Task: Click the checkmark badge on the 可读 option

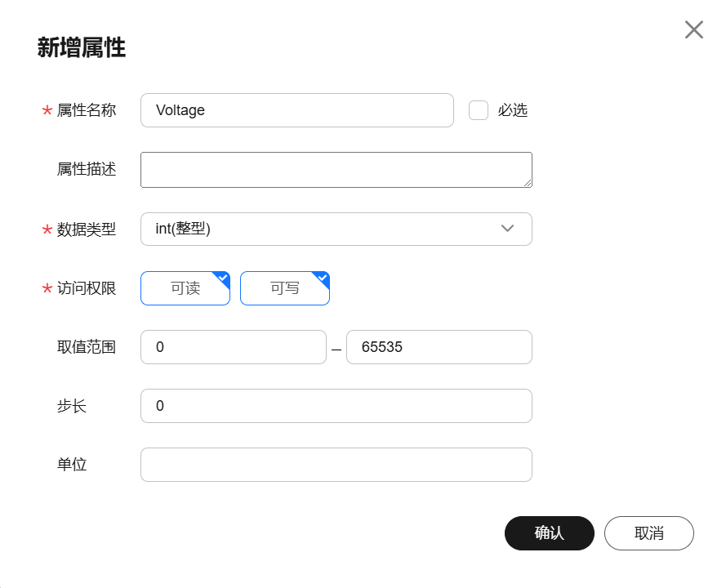Action: pyautogui.click(x=224, y=278)
